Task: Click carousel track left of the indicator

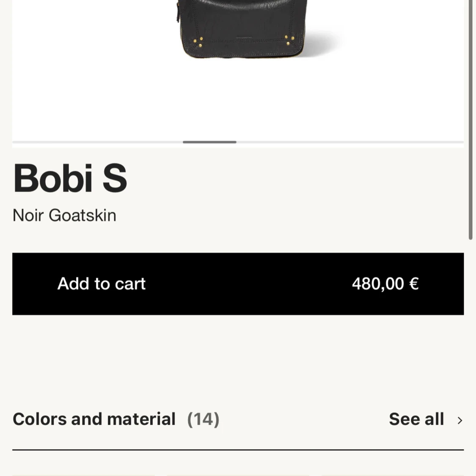Action: point(97,142)
